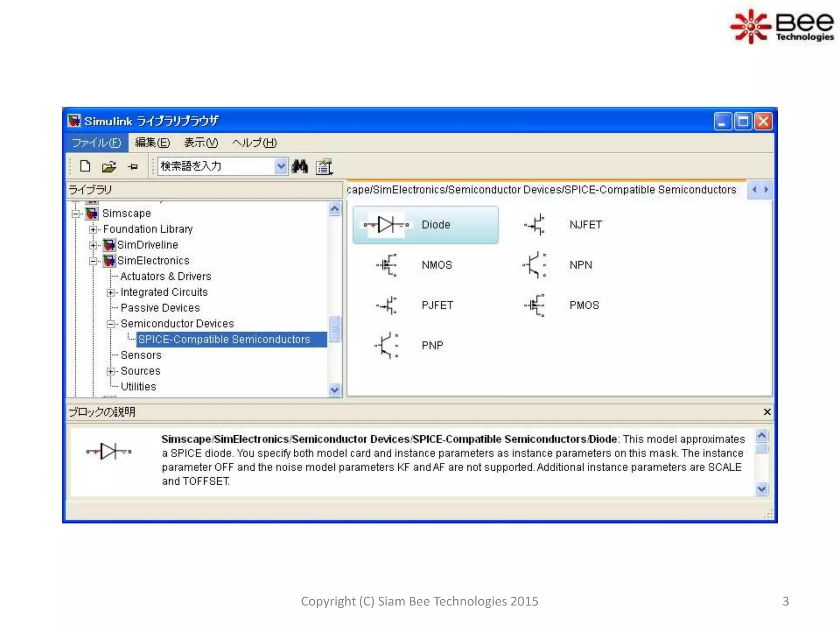Minimize the Simulink library browser window
Image resolution: width=840 pixels, height=630 pixels.
point(722,121)
